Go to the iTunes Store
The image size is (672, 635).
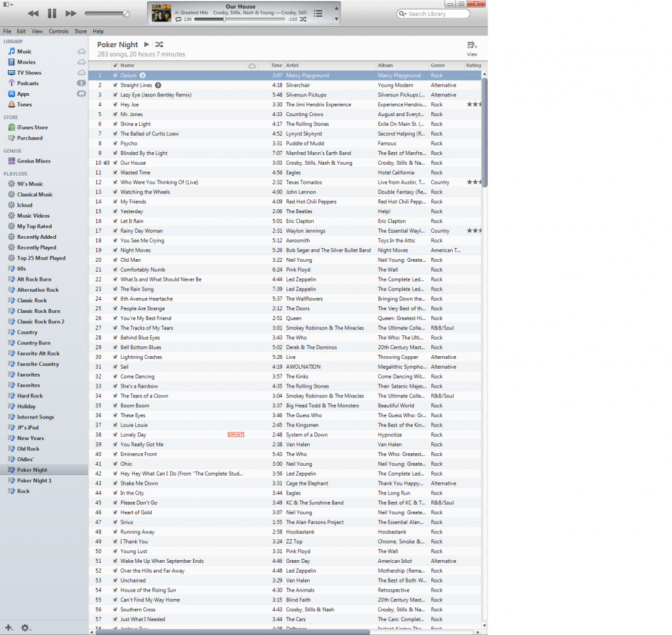[x=32, y=127]
